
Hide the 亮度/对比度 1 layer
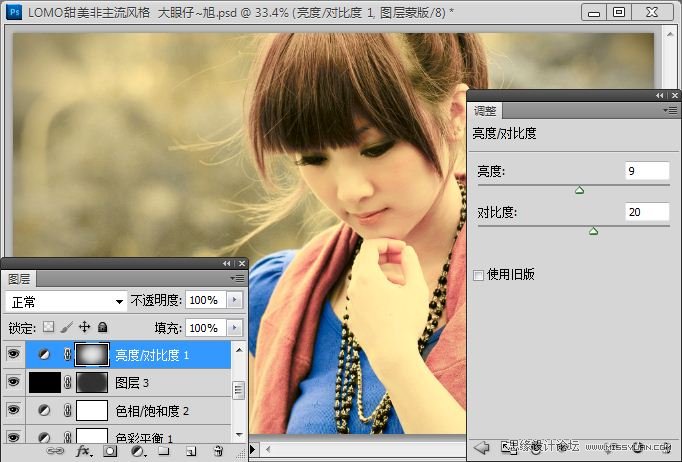pyautogui.click(x=13, y=354)
